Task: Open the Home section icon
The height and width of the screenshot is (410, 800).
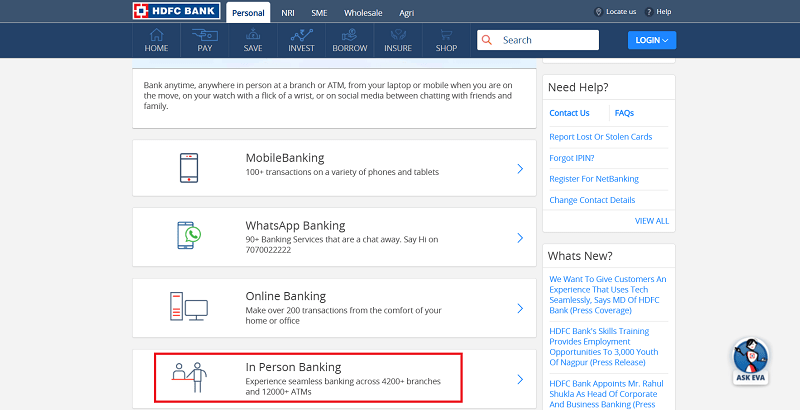Action: pos(157,35)
